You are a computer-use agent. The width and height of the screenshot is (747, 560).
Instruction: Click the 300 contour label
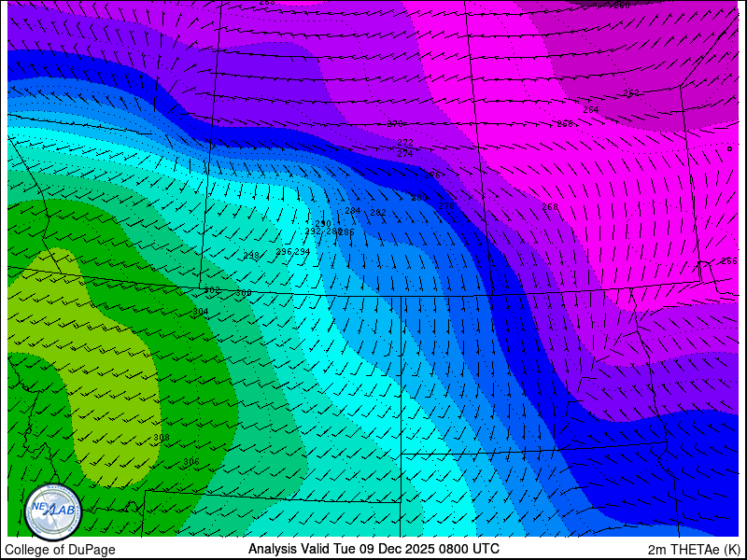click(244, 293)
